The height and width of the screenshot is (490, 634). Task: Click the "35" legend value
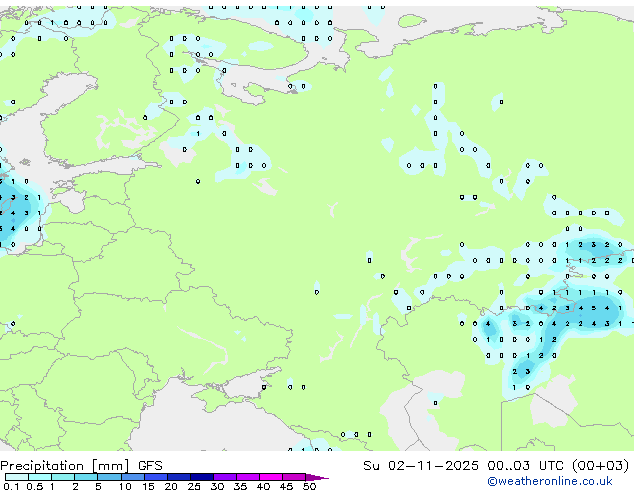click(x=240, y=486)
